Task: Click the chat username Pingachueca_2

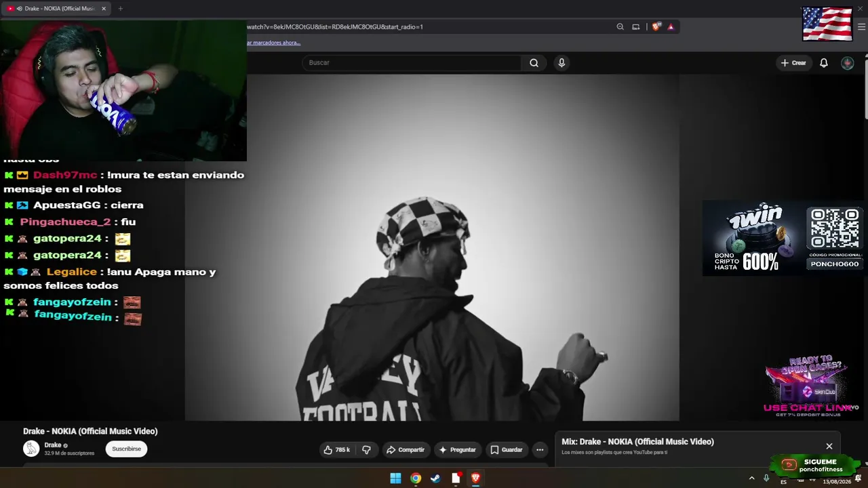Action: point(65,222)
